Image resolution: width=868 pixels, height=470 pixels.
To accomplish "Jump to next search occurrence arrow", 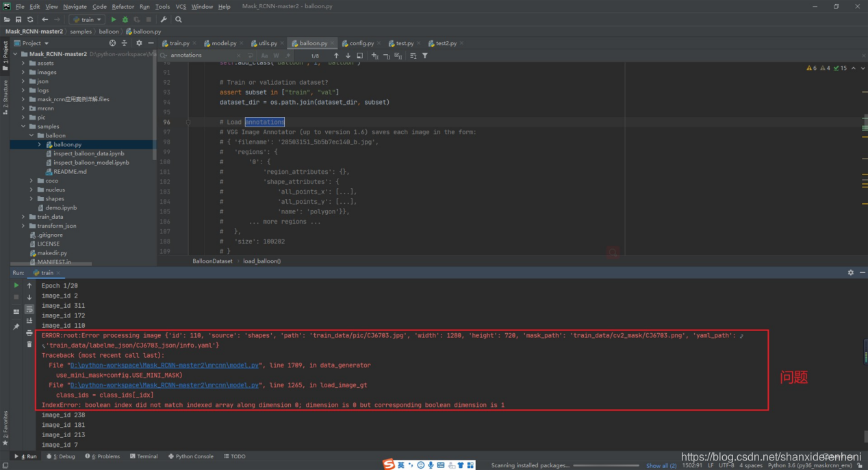I will (x=348, y=55).
